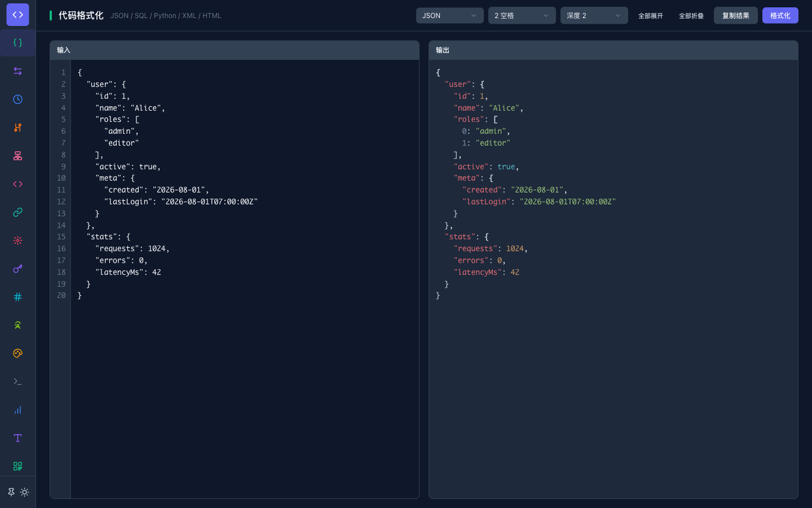This screenshot has height=508, width=812.
Task: Click the JSON / SQL / Python subtitle text
Action: [x=166, y=16]
